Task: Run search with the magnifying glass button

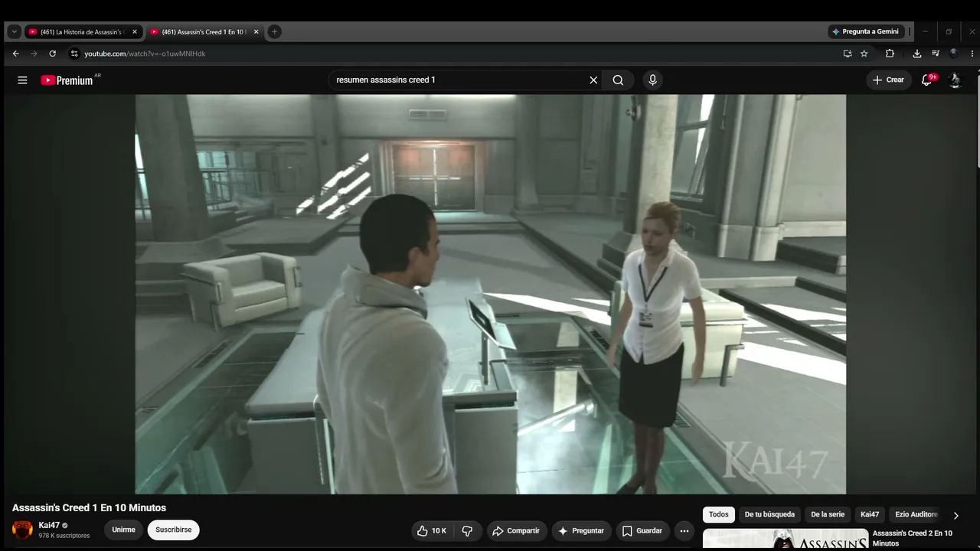Action: 618,80
